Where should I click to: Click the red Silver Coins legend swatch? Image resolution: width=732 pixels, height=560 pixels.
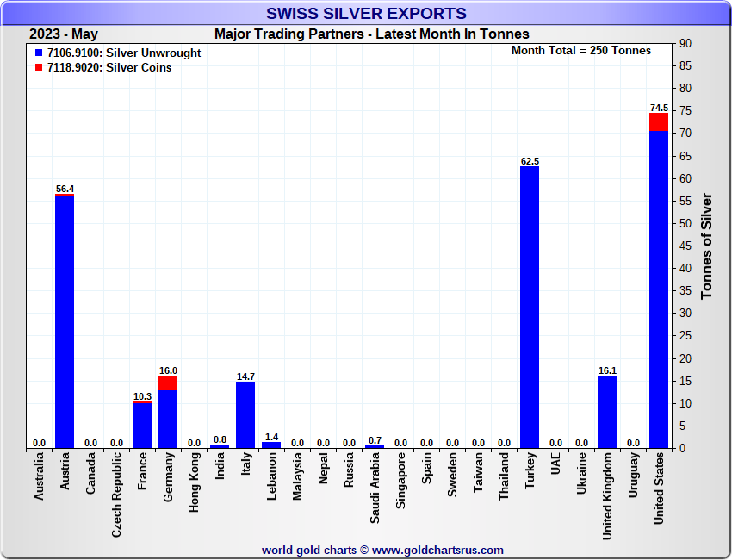(x=39, y=68)
